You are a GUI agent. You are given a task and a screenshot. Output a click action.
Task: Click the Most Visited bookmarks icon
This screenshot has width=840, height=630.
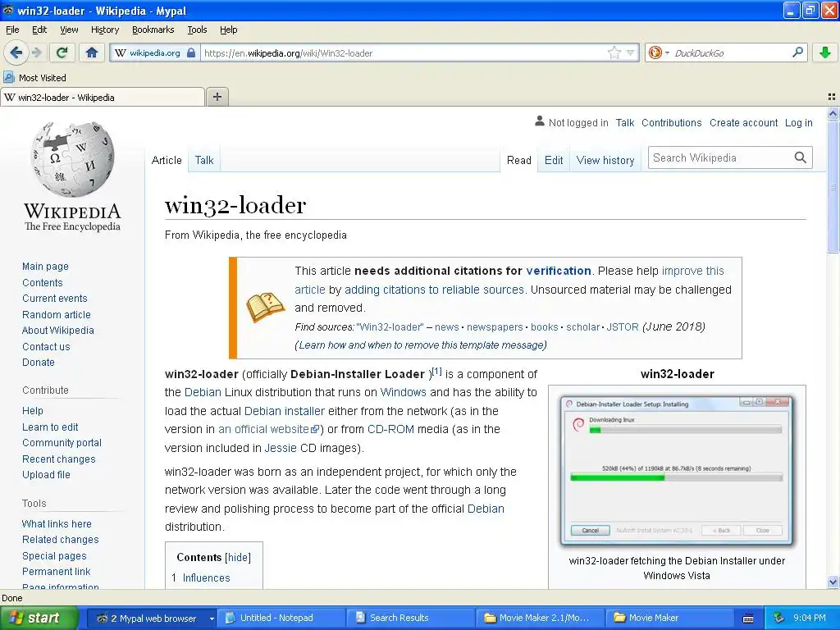click(x=8, y=77)
